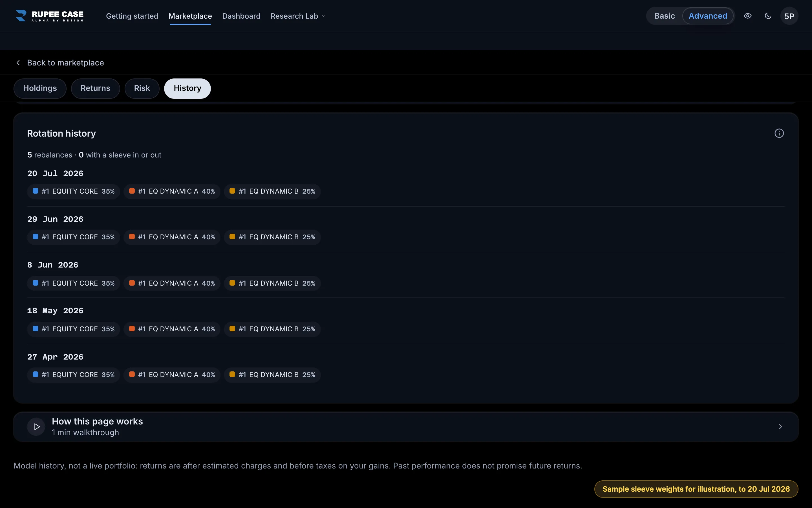The height and width of the screenshot is (508, 812).
Task: Click the amber swatch in 8 Jun 2026 row
Action: click(x=232, y=283)
